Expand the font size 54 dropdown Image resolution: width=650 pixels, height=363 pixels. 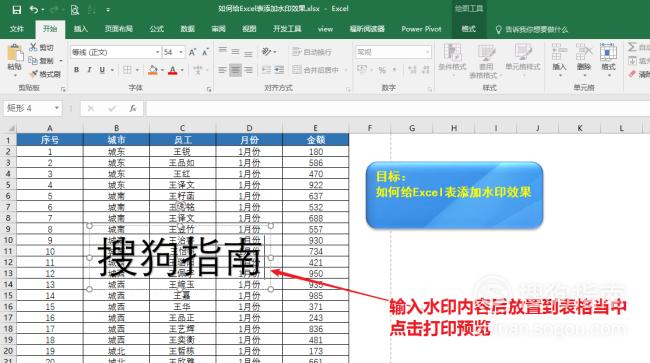pos(181,52)
